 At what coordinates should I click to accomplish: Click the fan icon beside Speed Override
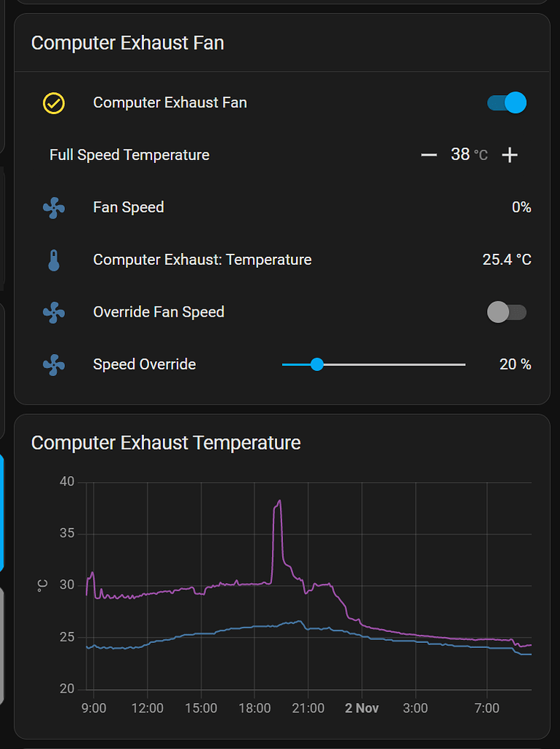pos(54,364)
